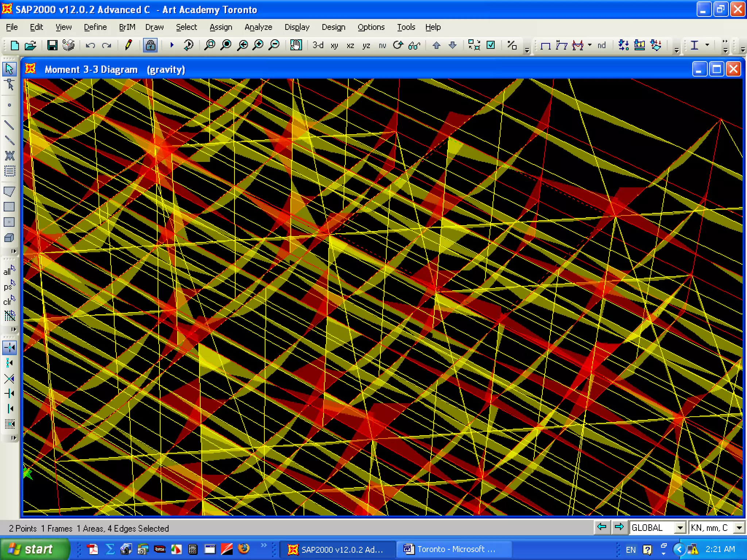Click the Move Up in List arrow
This screenshot has height=560, width=747.
[436, 45]
